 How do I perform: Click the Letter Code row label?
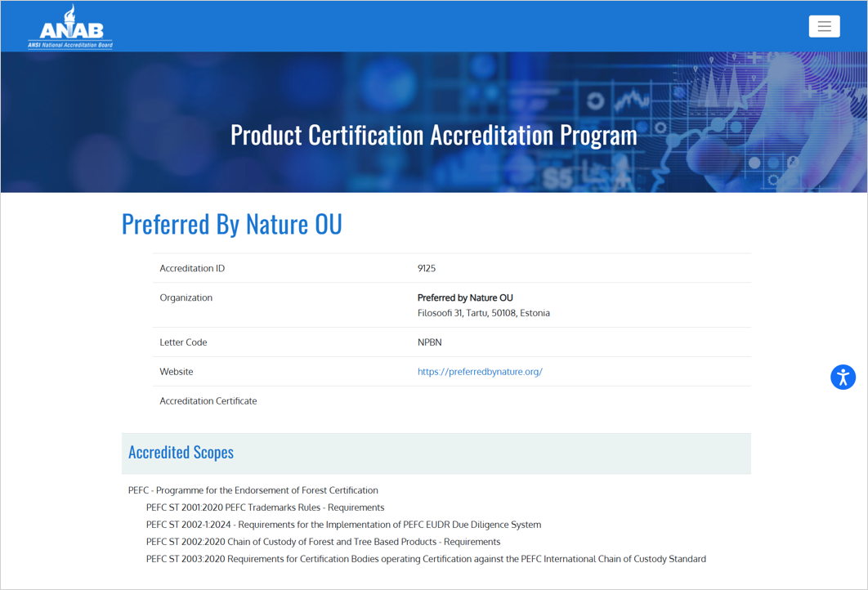coord(183,342)
